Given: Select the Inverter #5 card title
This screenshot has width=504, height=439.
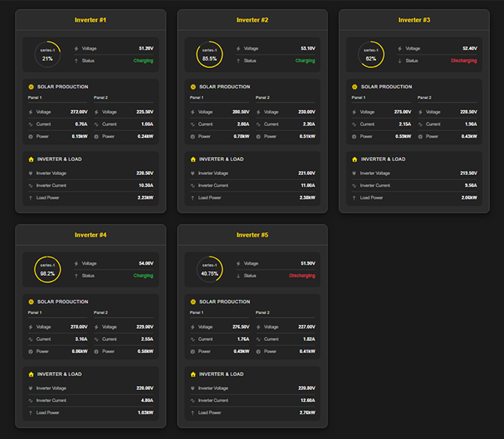Looking at the screenshot, I should [253, 235].
